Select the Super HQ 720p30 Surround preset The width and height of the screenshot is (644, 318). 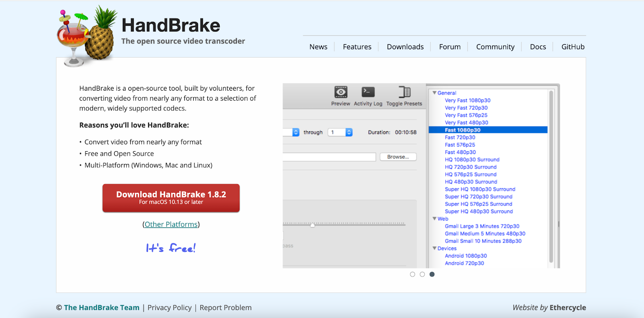tap(479, 197)
